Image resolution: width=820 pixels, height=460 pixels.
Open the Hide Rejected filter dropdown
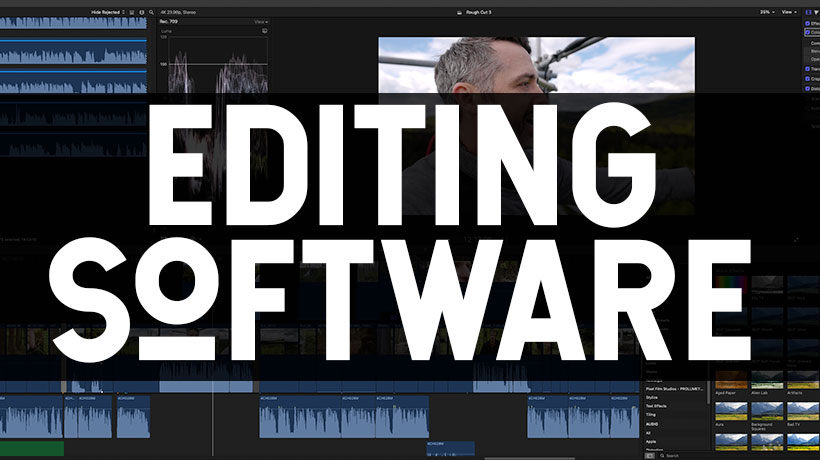pyautogui.click(x=108, y=12)
